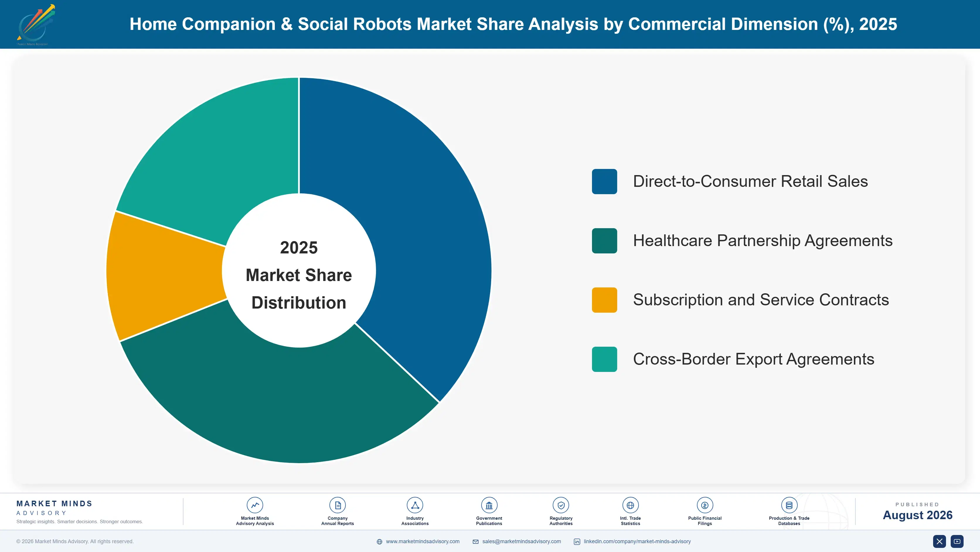The width and height of the screenshot is (980, 552).
Task: Open the X social media icon
Action: tap(939, 541)
